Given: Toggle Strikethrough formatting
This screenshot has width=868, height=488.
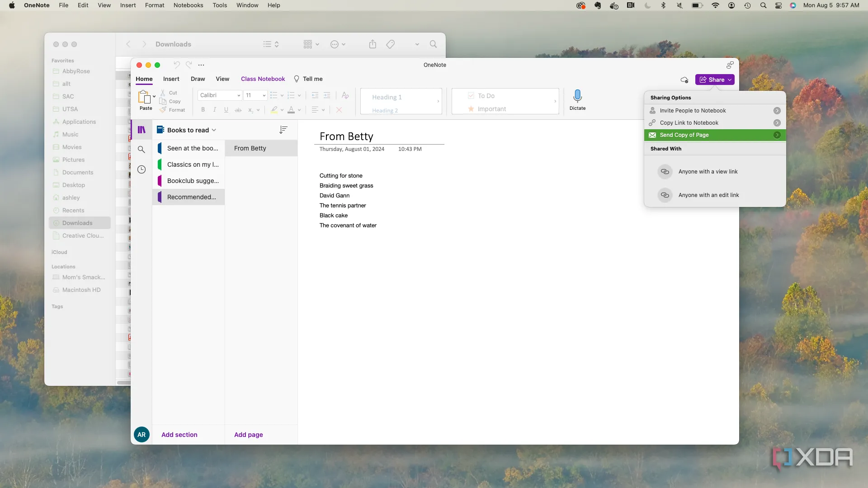Looking at the screenshot, I should (x=238, y=110).
